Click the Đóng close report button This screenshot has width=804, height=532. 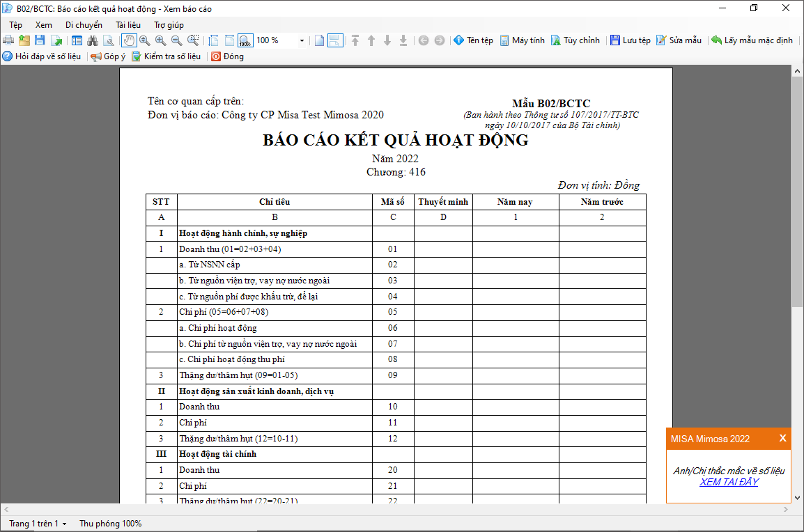click(228, 56)
